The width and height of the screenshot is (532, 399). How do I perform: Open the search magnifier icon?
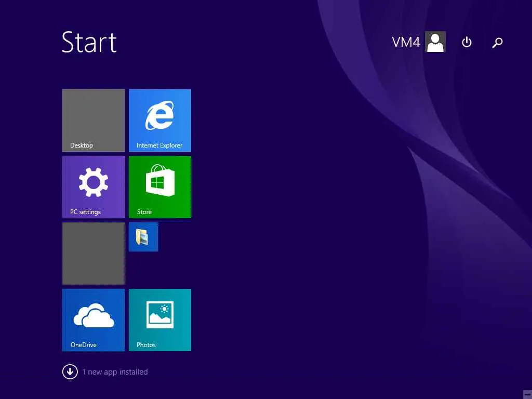497,43
